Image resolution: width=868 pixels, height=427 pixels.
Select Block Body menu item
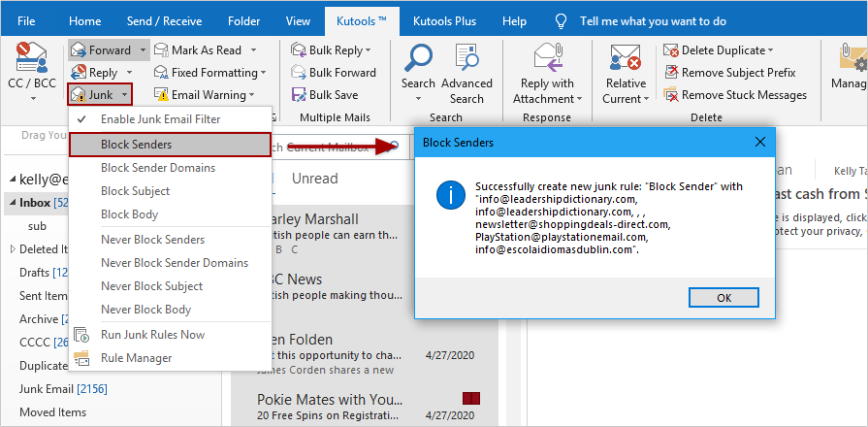170,214
